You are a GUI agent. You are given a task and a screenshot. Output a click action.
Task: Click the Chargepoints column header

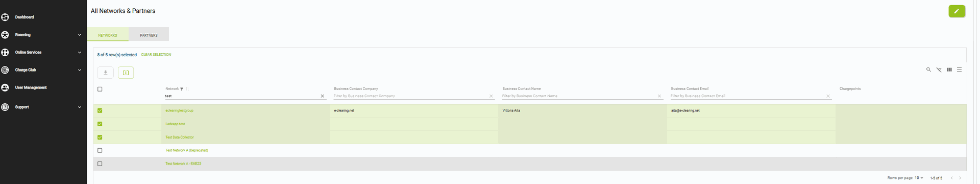850,89
